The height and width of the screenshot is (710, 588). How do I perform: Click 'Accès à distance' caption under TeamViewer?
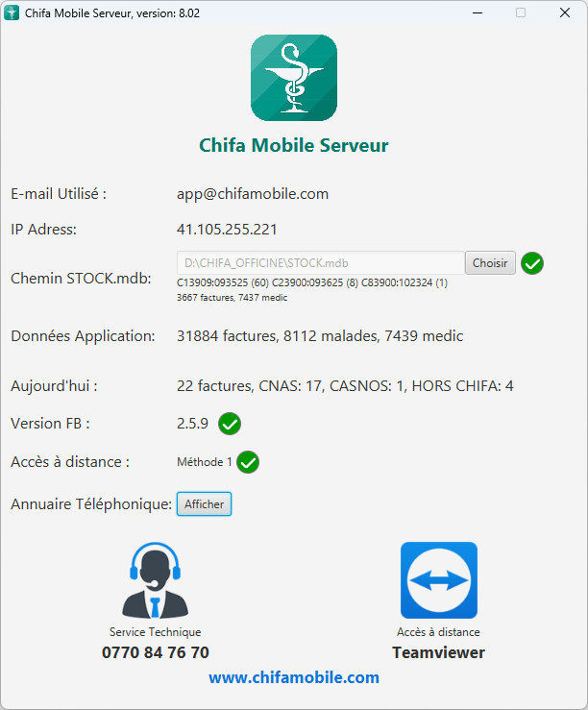[x=438, y=632]
